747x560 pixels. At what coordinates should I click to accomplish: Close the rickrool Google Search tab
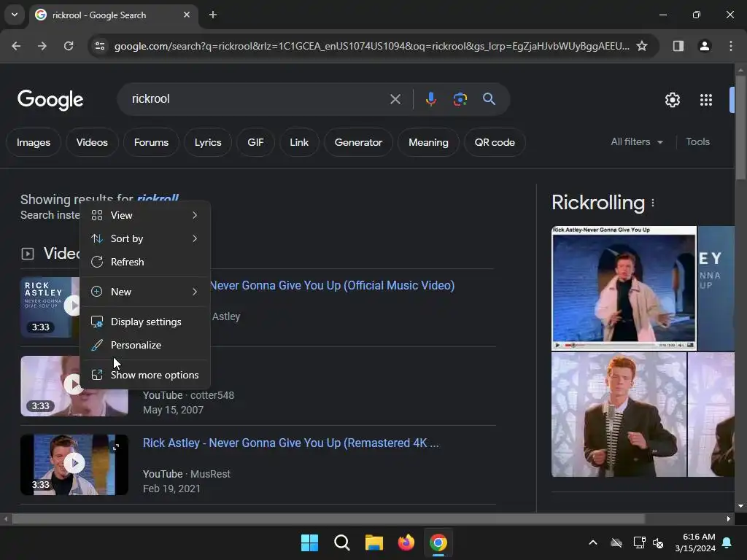[x=187, y=15]
